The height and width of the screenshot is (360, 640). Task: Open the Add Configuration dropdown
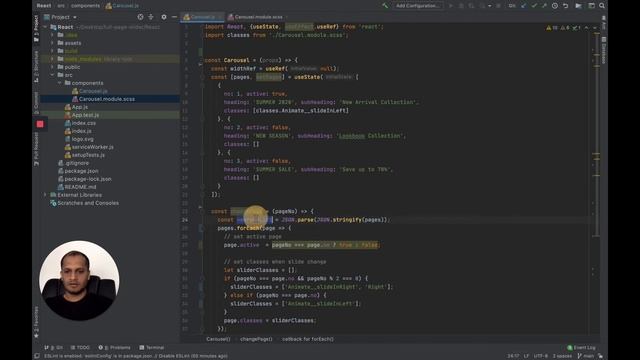417,6
